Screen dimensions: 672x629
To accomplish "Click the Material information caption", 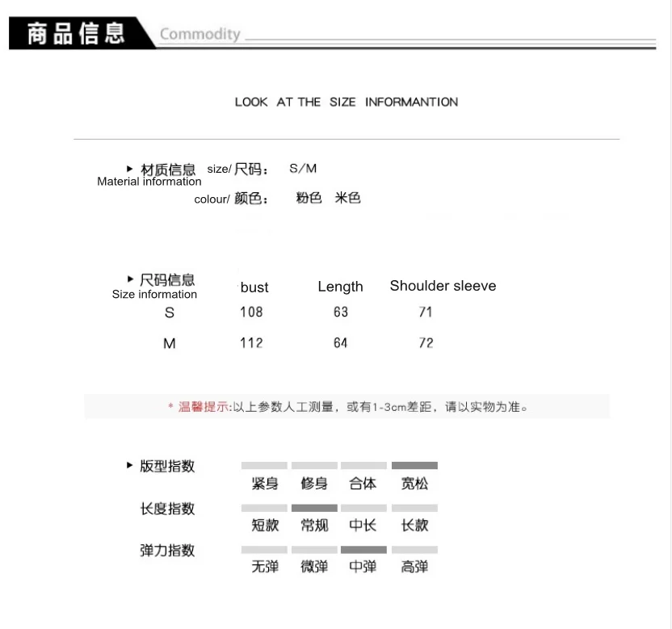I will 149,182.
